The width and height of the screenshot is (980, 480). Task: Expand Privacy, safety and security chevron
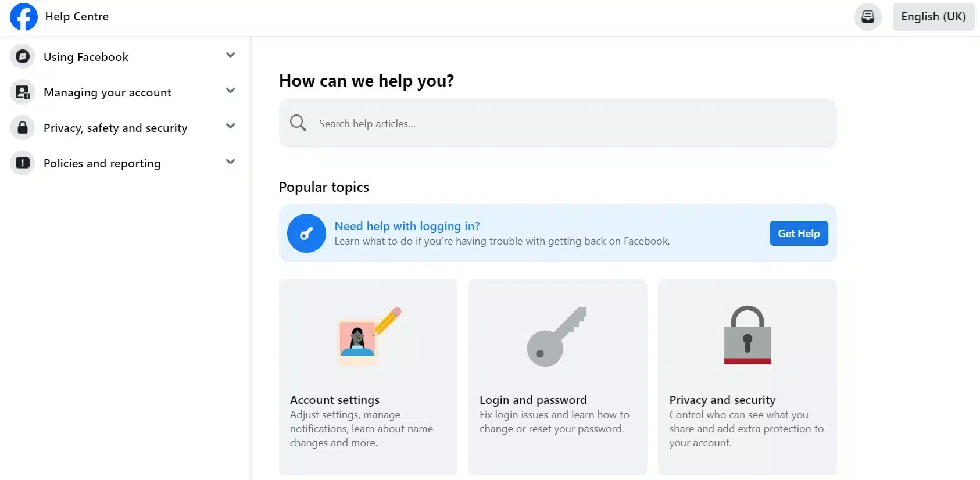(230, 126)
